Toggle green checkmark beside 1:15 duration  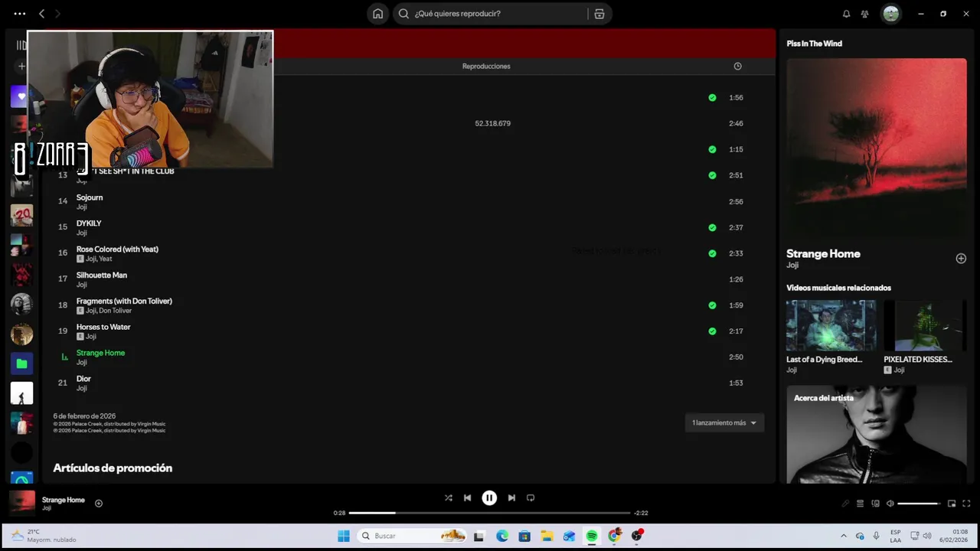712,149
